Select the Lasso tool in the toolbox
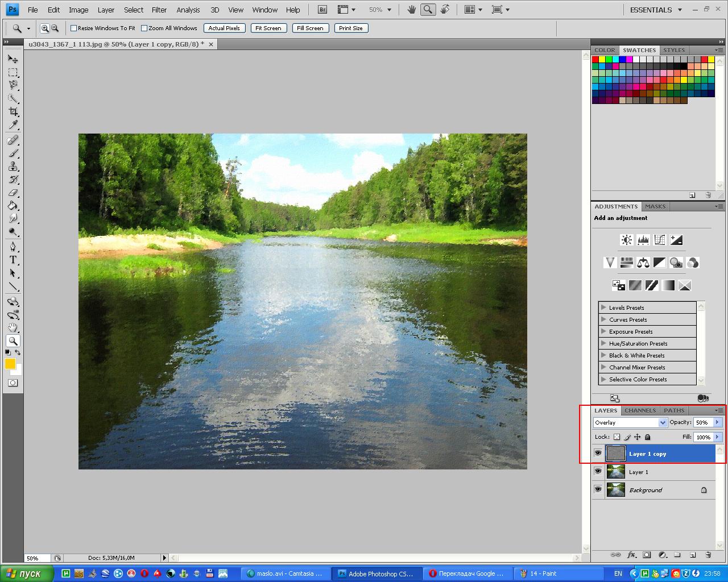Image resolution: width=728 pixels, height=582 pixels. point(13,85)
